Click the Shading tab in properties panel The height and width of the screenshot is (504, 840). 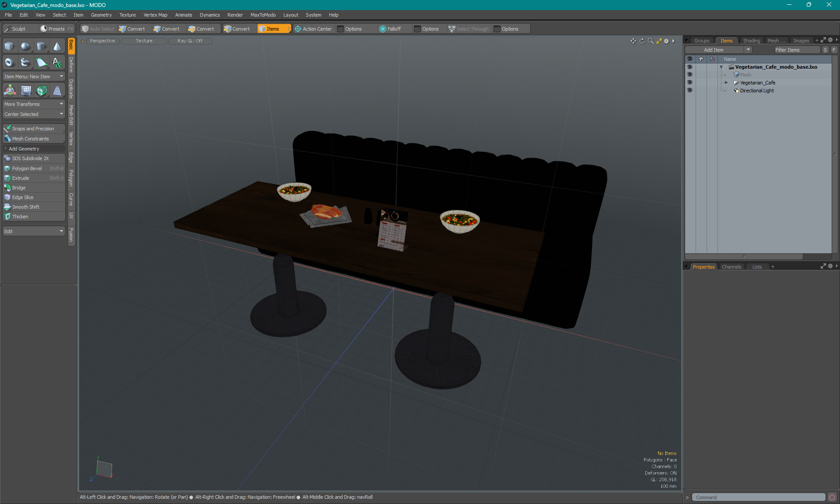(x=752, y=40)
